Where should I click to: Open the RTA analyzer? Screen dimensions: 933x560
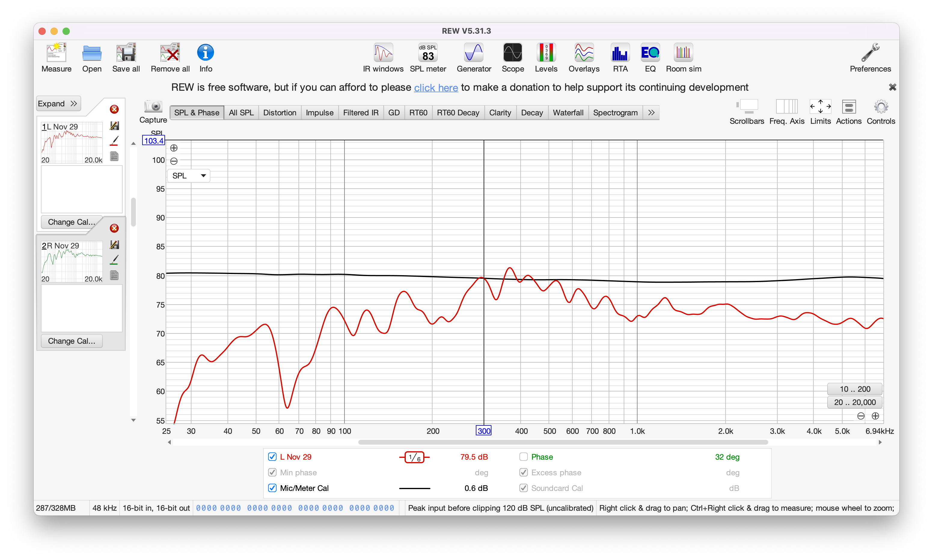(x=620, y=57)
